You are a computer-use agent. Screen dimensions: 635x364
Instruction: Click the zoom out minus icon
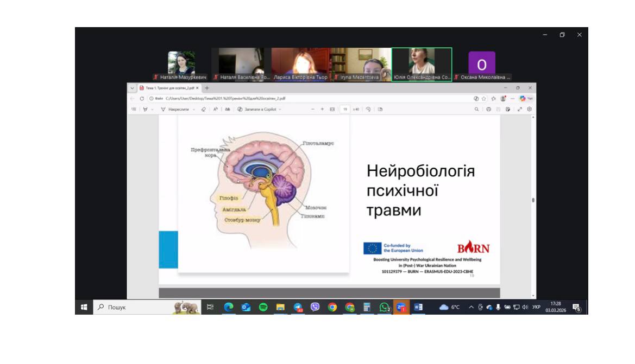coord(312,109)
